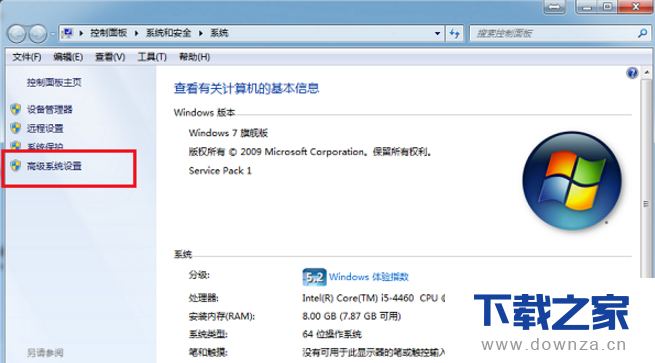Click the Intel(R) Core(TM) i5-4460 processor value
Image resolution: width=655 pixels, height=363 pixels.
373,298
